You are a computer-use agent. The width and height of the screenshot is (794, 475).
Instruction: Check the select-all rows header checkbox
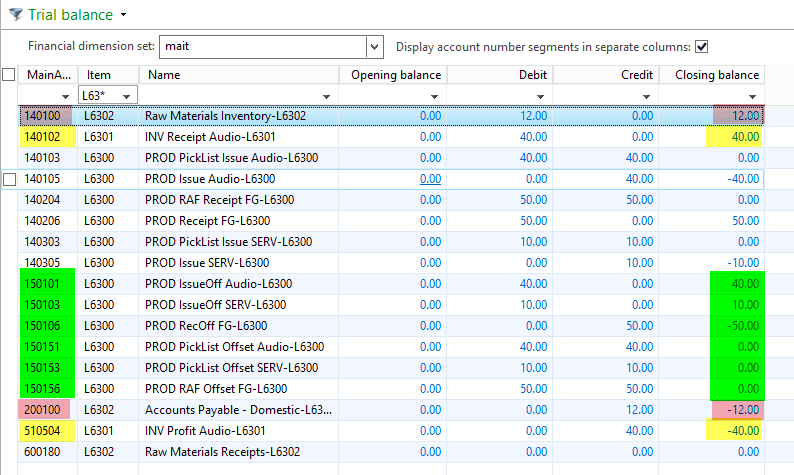point(9,75)
